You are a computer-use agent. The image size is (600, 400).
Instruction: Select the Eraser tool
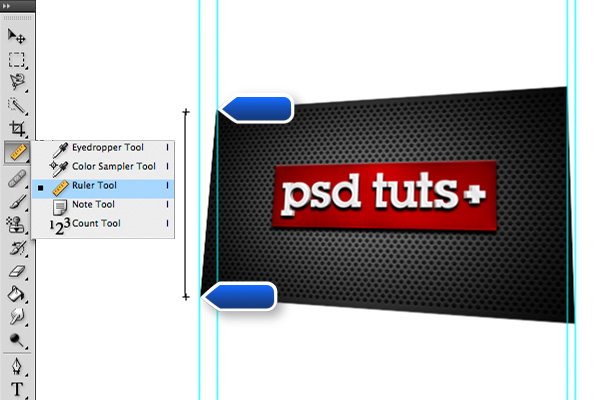pyautogui.click(x=16, y=271)
